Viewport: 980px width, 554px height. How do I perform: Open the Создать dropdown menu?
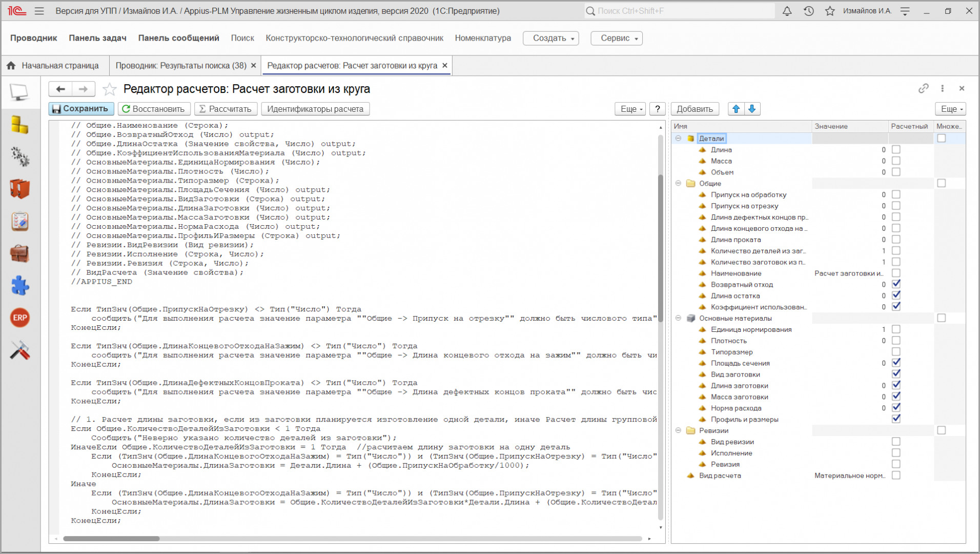(550, 38)
